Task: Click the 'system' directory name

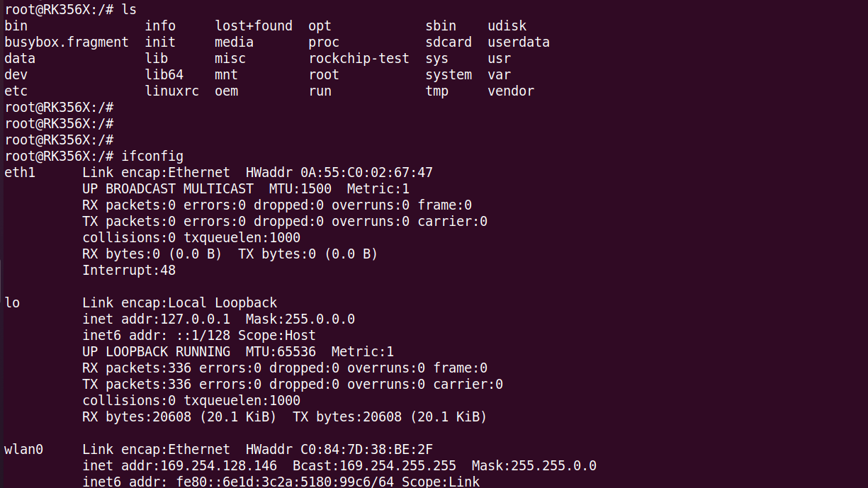Action: 449,74
